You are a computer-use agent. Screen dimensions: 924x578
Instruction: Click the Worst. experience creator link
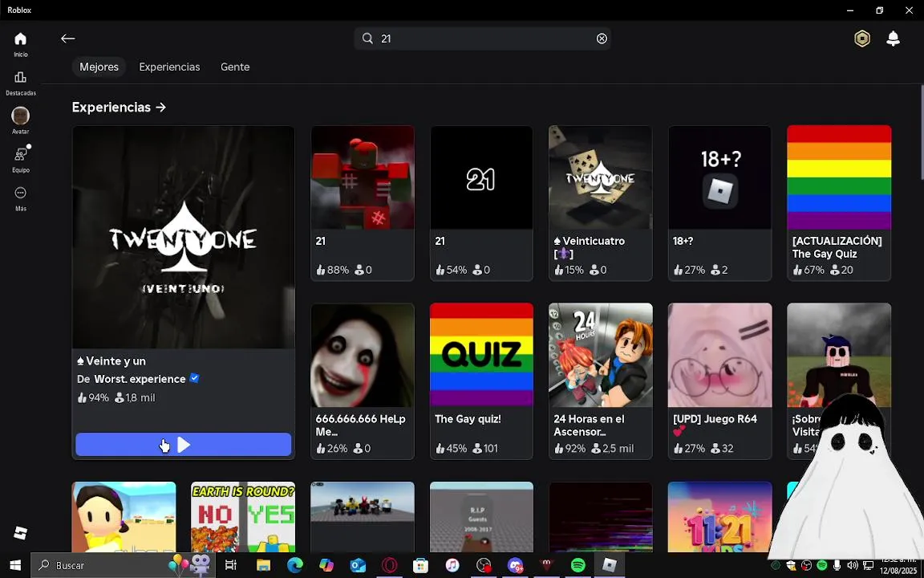pos(140,379)
